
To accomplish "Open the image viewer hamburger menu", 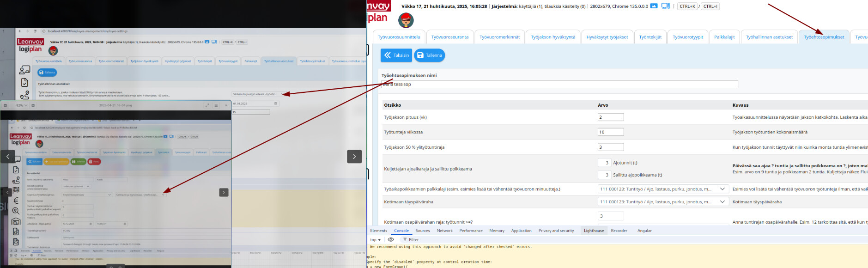I will pyautogui.click(x=216, y=105).
